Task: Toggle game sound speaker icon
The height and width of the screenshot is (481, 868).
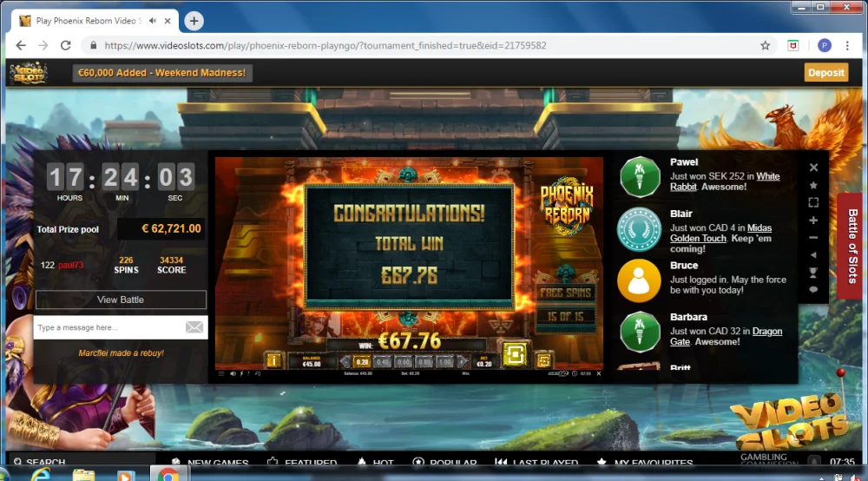Action: pos(233,373)
